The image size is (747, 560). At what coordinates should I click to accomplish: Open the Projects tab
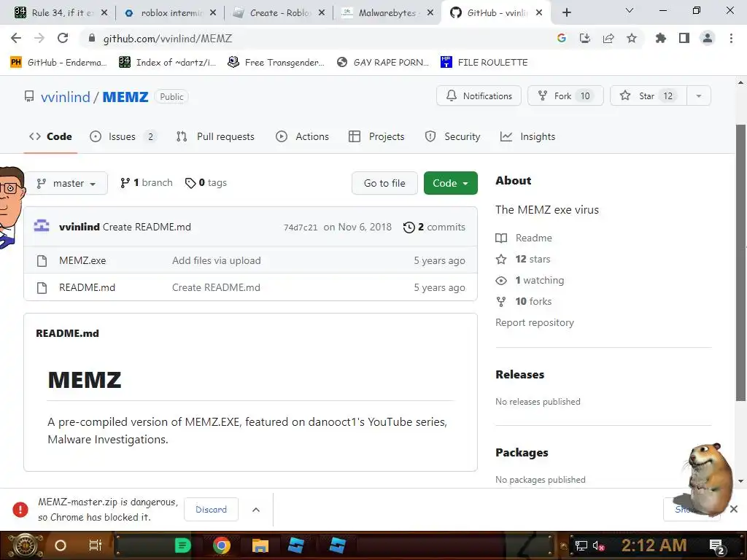(x=376, y=136)
